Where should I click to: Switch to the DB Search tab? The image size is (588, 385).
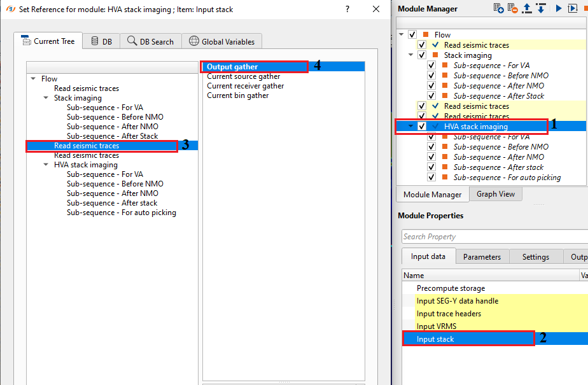click(150, 41)
